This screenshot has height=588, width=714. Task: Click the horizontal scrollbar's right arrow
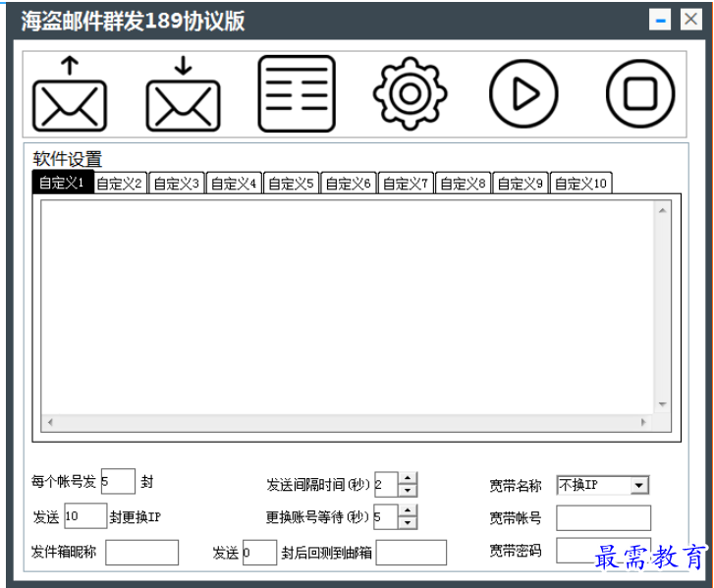[643, 422]
